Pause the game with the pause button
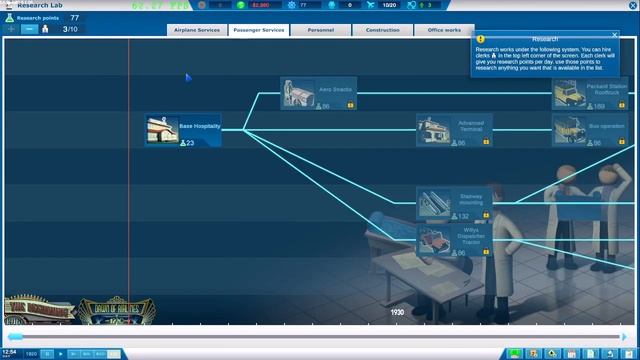Viewport: 640px width, 360px height. pos(47,354)
